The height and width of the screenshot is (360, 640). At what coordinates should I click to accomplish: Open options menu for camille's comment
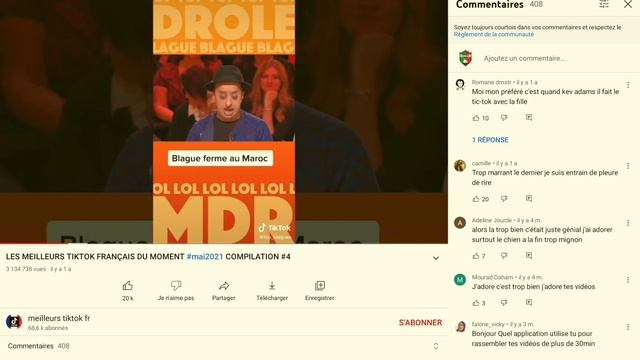[x=628, y=166]
